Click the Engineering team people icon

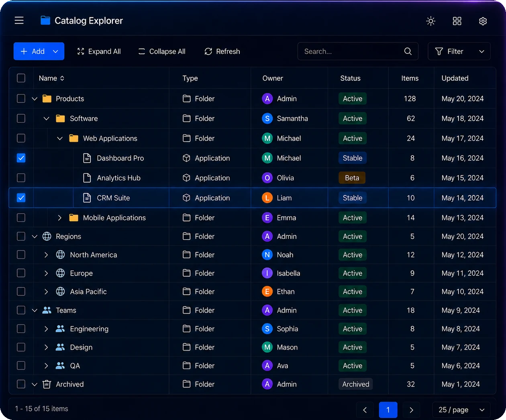60,329
